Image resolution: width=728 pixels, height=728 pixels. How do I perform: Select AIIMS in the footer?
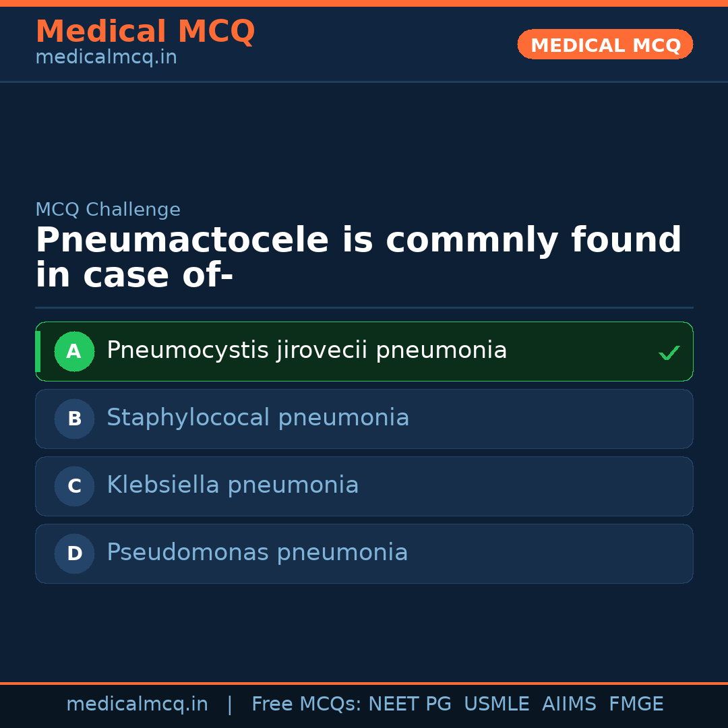[569, 704]
